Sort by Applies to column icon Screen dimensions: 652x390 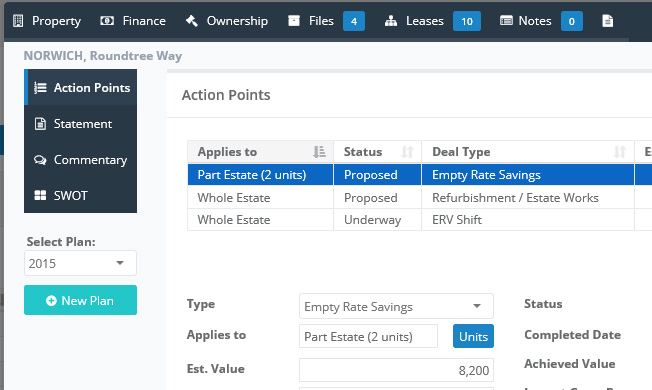319,152
